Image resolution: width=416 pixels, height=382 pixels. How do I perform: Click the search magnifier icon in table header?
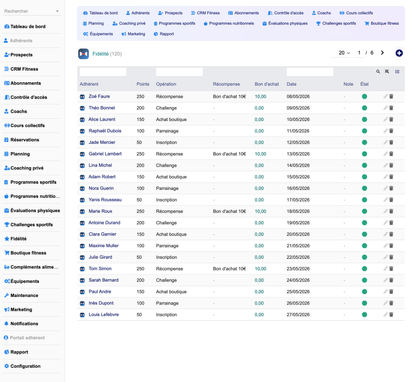tap(378, 72)
